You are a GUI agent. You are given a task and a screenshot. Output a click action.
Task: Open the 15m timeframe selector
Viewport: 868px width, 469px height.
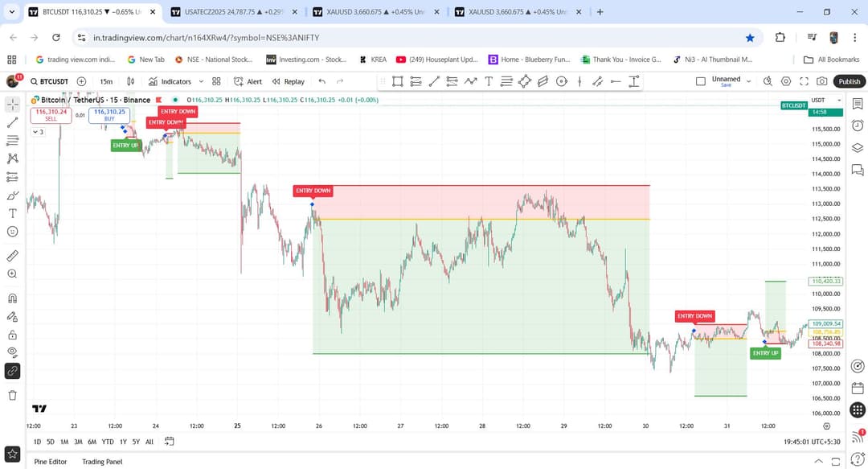pyautogui.click(x=106, y=81)
